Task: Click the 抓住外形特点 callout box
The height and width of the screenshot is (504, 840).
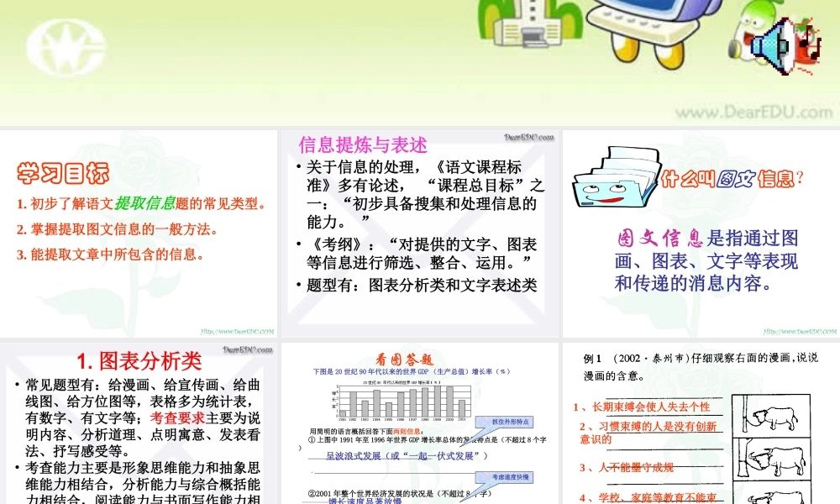Action: coord(506,422)
